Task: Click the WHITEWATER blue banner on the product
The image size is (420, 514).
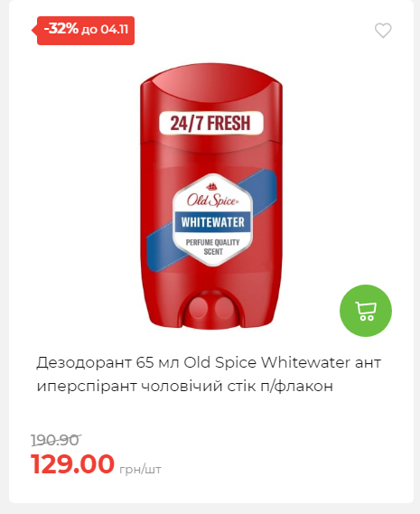Action: point(213,222)
